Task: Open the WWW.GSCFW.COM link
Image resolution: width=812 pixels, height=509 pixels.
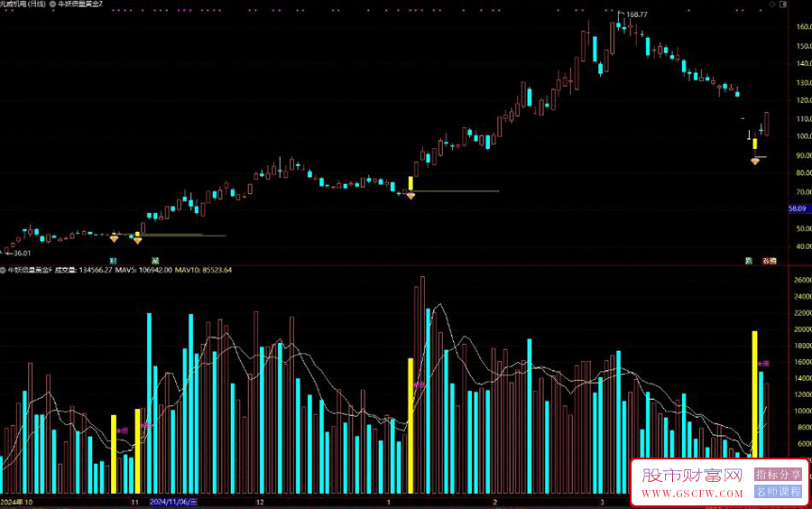Action: 692,494
